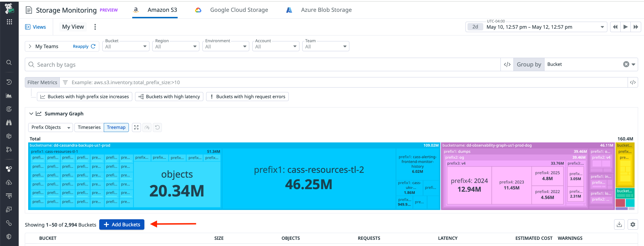Collapse the Summary Graph section

pos(31,114)
